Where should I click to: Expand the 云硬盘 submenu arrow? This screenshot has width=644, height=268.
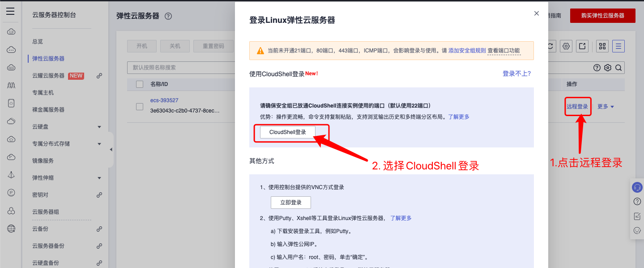99,127
